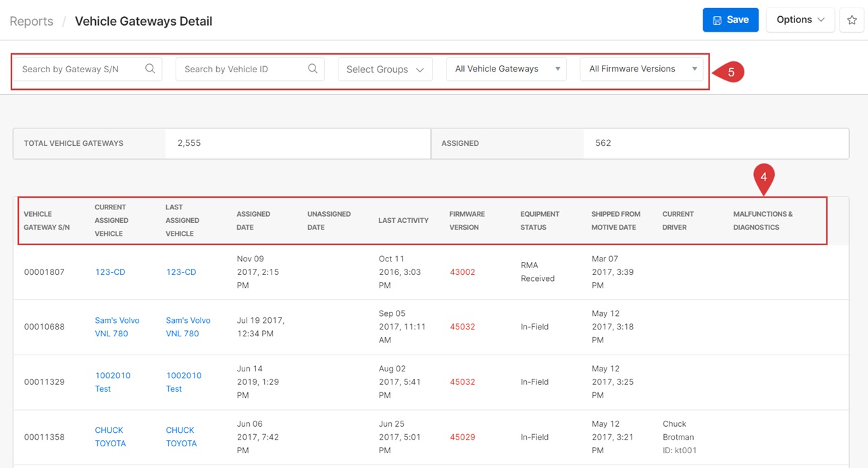Click the magnifier in Gateway S/N search
Image resolution: width=868 pixels, height=468 pixels.
[150, 69]
